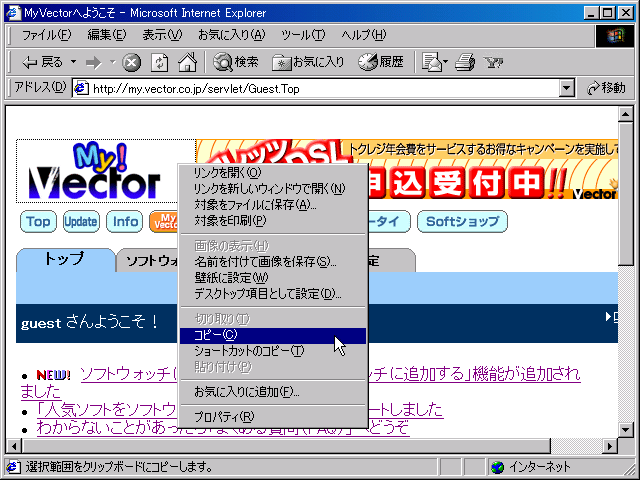Viewport: 640px width, 480px height.
Task: Click the DSL campaign banner ad
Action: pyautogui.click(x=493, y=169)
